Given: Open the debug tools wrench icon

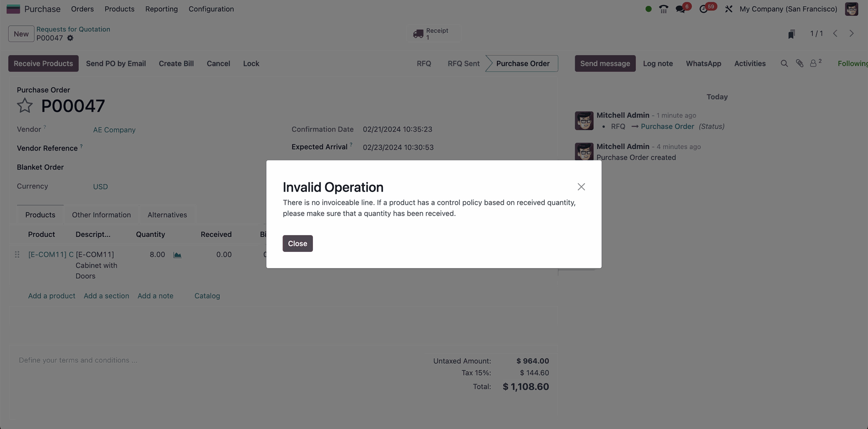Looking at the screenshot, I should (x=728, y=9).
